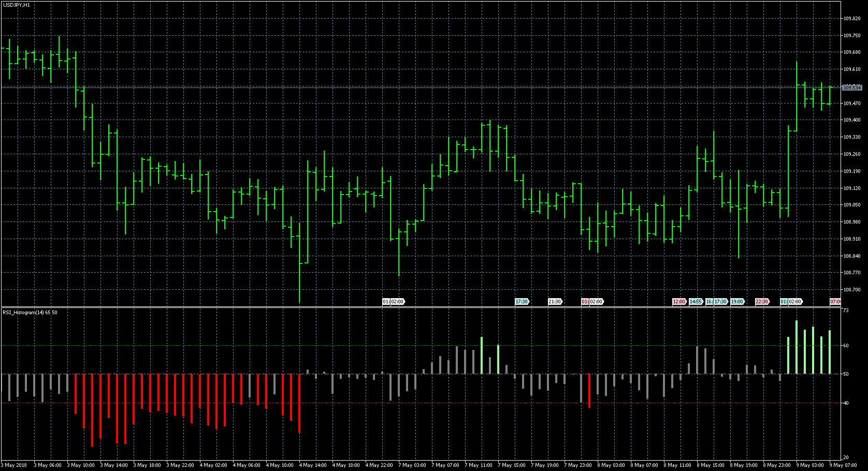Click the 21:30 event marker
868x471 pixels.
click(555, 302)
